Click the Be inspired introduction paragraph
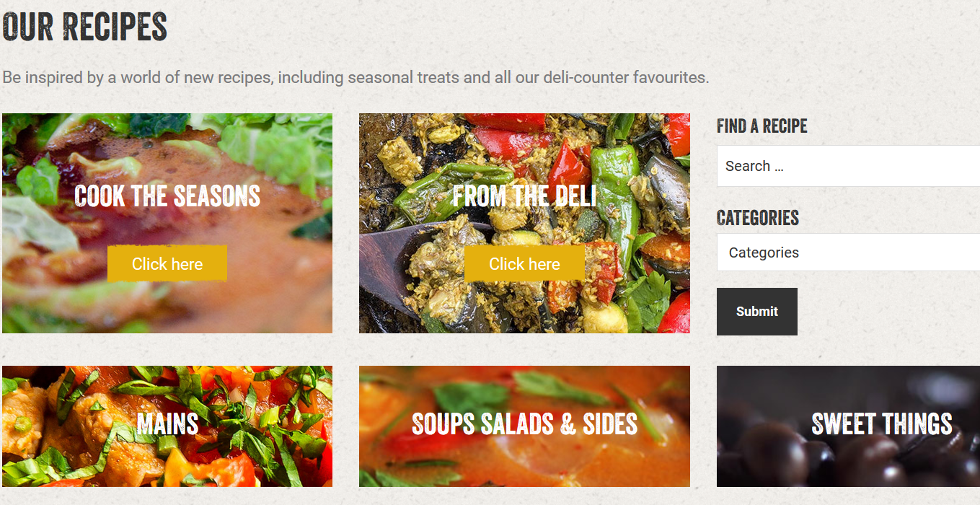Image resolution: width=980 pixels, height=505 pixels. click(x=356, y=77)
